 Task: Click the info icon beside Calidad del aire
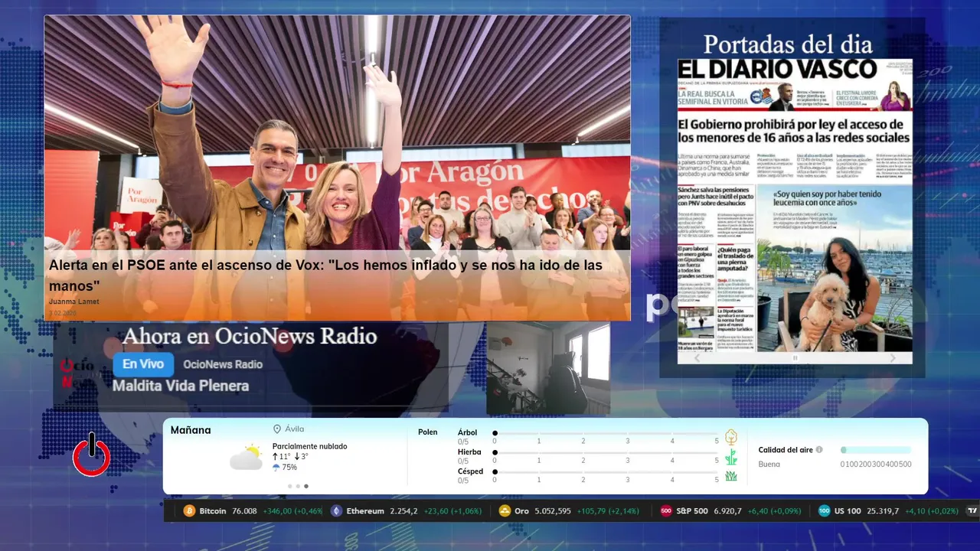tap(819, 450)
